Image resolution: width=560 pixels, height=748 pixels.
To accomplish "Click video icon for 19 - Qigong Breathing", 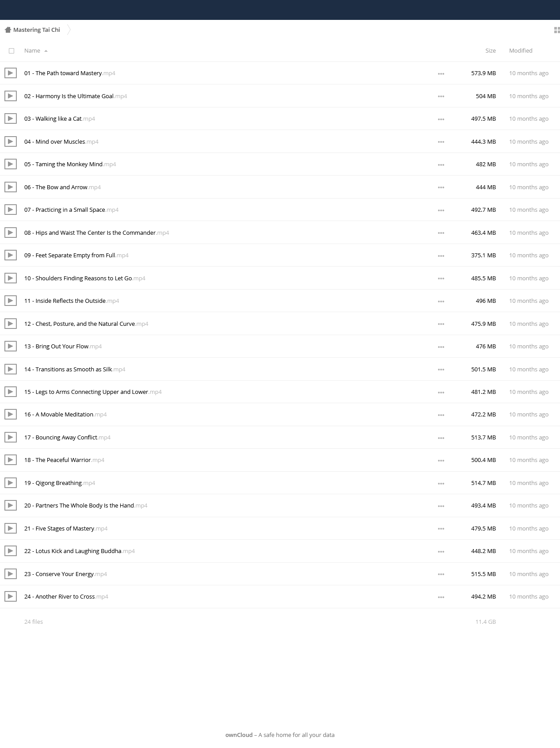I will pyautogui.click(x=11, y=483).
